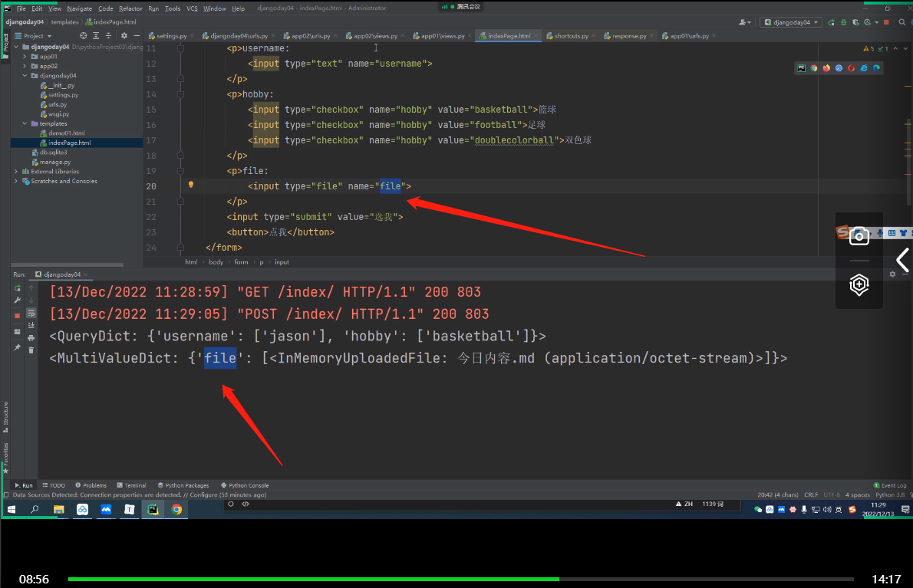
Task: Show intention lightbulb on line 20
Action: pyautogui.click(x=190, y=185)
